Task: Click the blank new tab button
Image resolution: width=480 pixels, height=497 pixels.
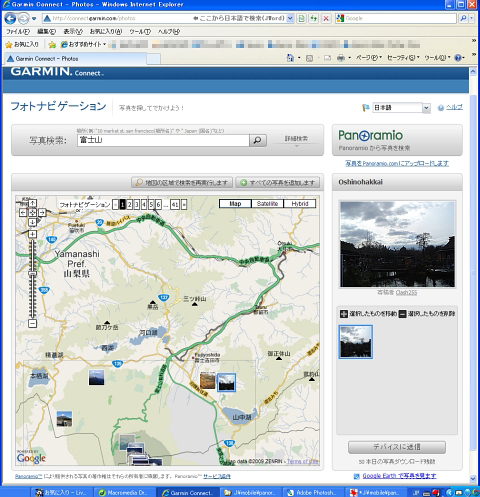Action: tap(154, 59)
